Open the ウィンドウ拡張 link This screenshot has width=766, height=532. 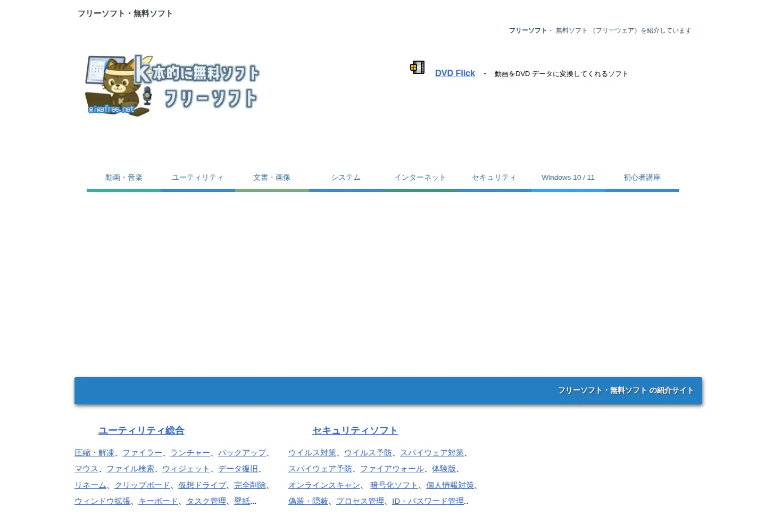pos(102,501)
